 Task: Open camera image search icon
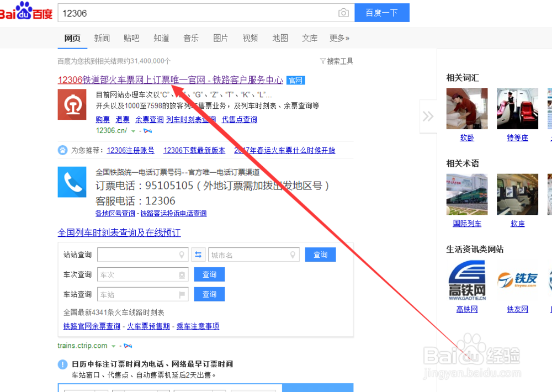coord(343,13)
